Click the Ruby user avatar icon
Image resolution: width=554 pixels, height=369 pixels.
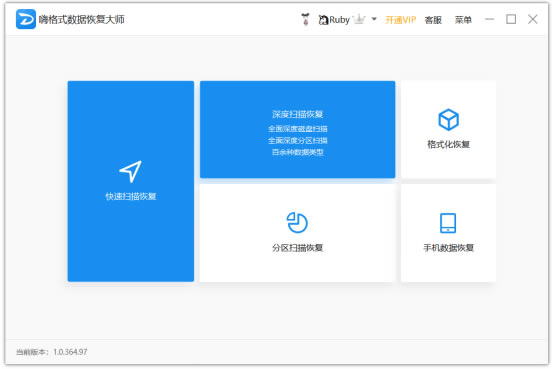click(323, 20)
